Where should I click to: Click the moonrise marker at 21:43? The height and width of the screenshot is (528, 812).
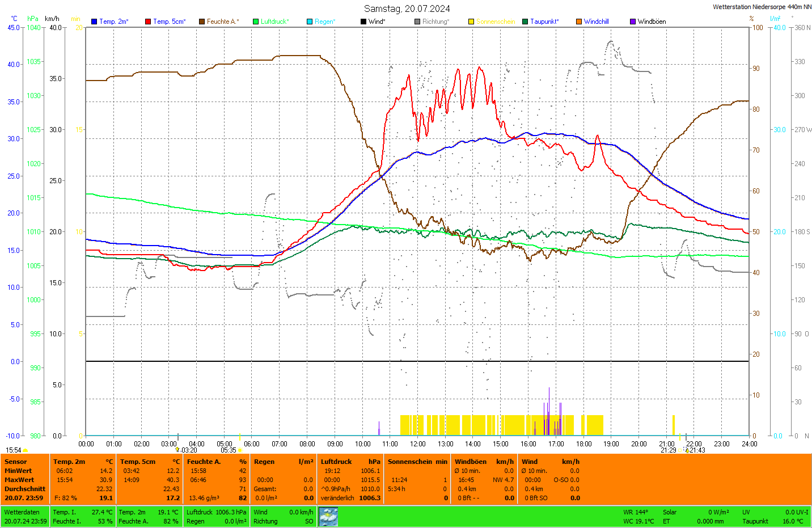point(687,450)
